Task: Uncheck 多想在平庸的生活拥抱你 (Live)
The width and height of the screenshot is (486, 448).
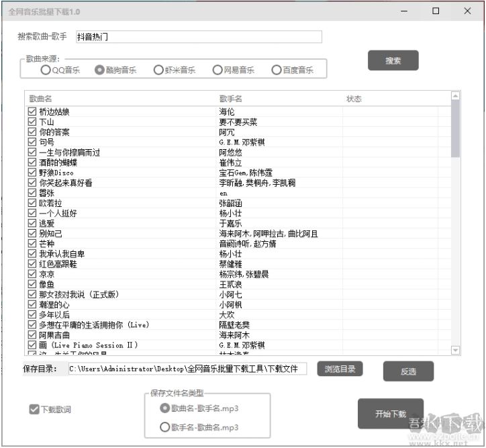Action: (32, 324)
